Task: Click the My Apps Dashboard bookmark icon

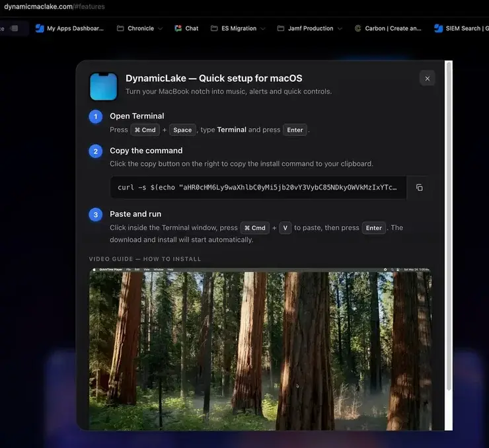Action: point(40,28)
